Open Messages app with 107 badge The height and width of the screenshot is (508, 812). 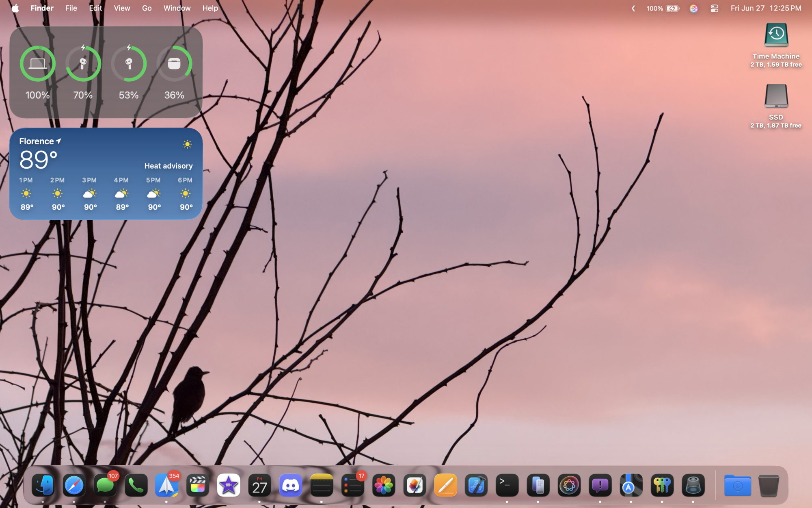click(105, 485)
